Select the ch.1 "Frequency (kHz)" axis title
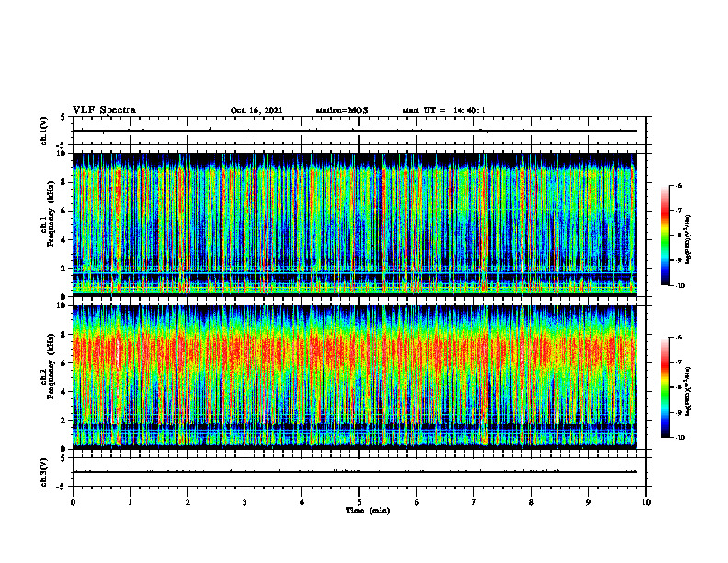 coord(51,213)
